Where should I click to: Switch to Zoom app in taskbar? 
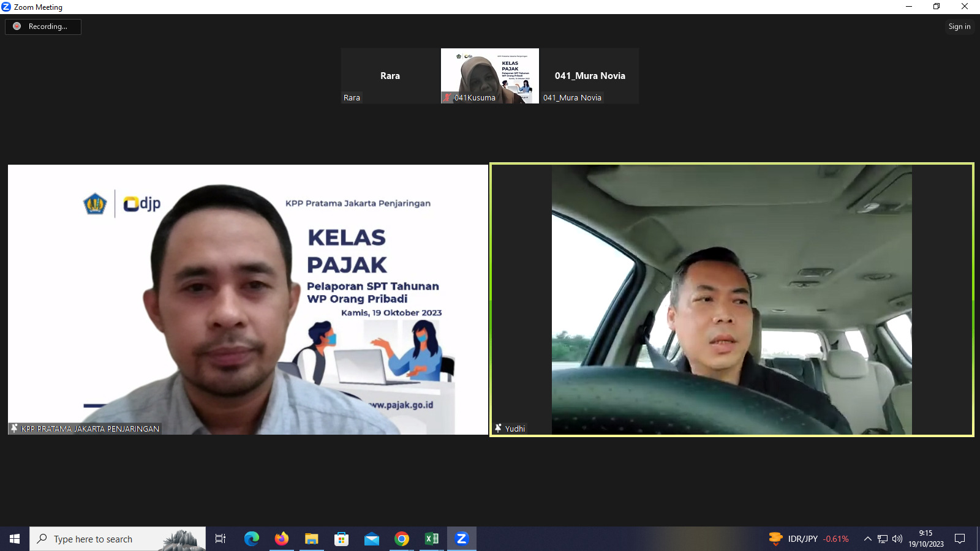pos(462,539)
